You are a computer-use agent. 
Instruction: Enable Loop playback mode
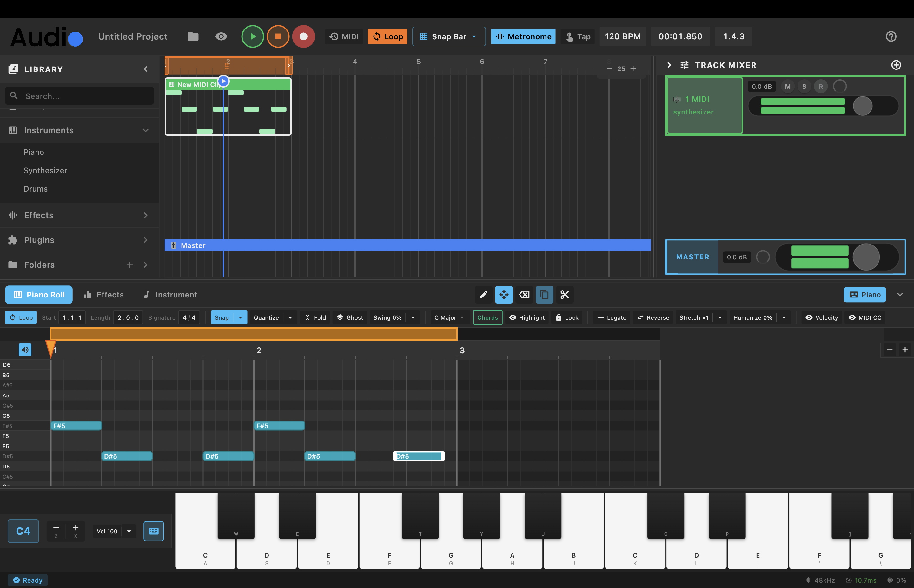tap(387, 36)
